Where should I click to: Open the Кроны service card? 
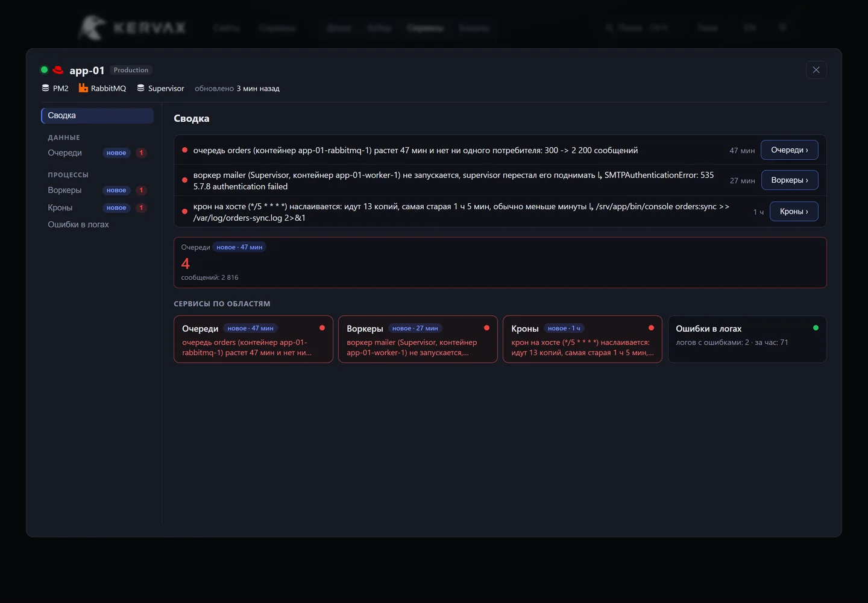(x=582, y=339)
